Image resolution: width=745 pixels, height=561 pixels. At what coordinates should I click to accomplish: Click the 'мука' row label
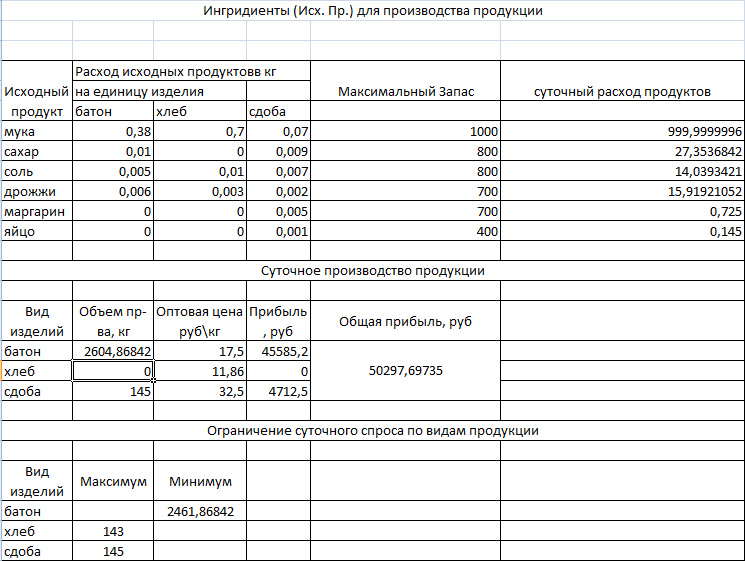37,131
